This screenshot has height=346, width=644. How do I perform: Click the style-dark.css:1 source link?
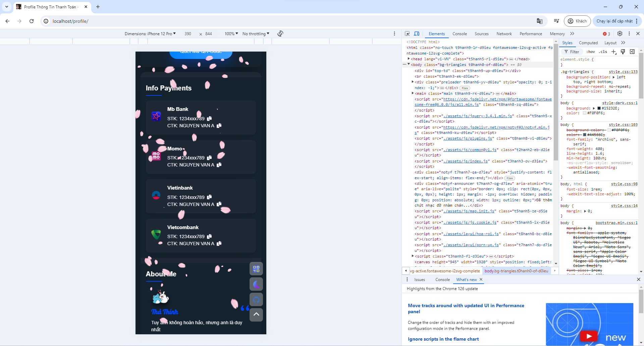click(x=620, y=103)
